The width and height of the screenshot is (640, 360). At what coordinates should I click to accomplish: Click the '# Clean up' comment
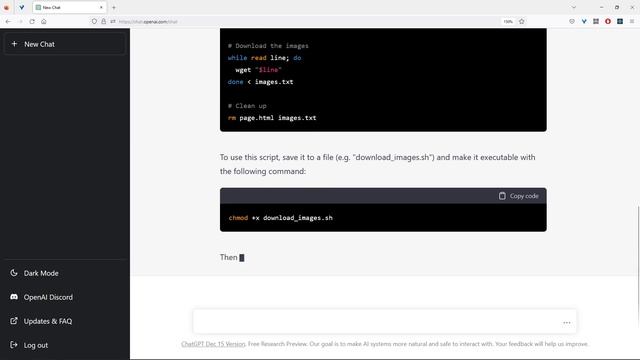coord(247,106)
